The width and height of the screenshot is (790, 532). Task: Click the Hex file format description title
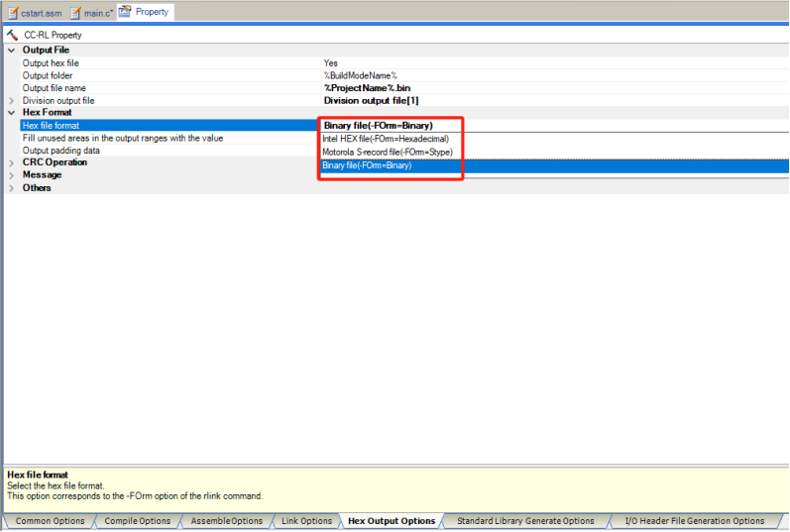38,475
